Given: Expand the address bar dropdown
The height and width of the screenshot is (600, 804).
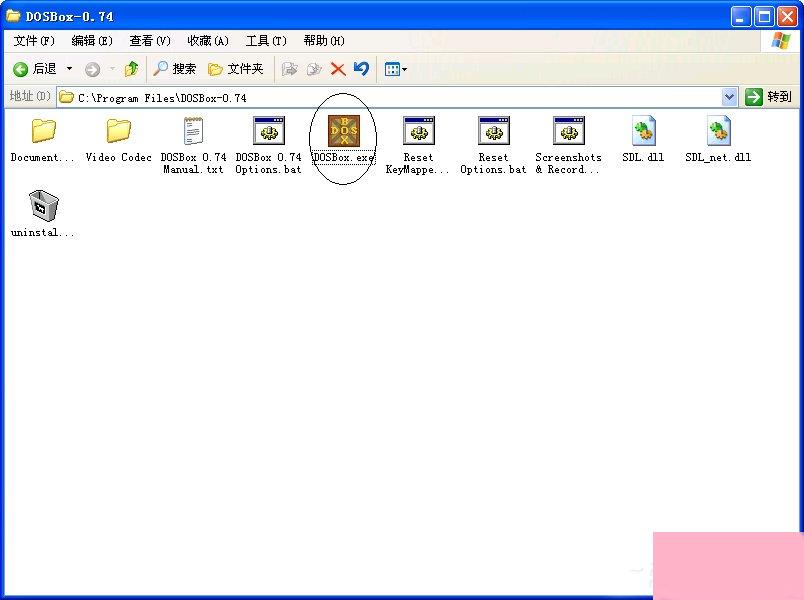Looking at the screenshot, I should click(x=729, y=97).
